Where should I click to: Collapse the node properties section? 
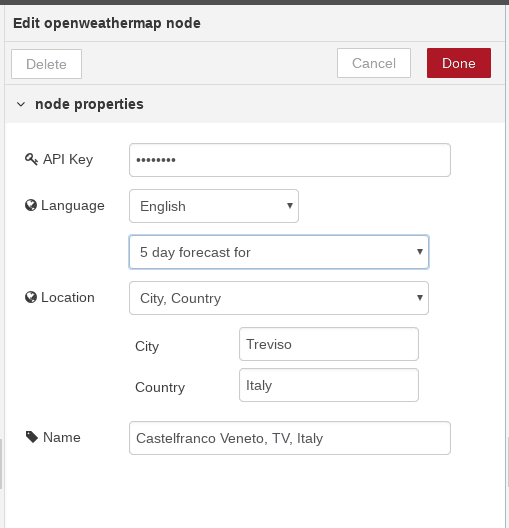pyautogui.click(x=21, y=104)
